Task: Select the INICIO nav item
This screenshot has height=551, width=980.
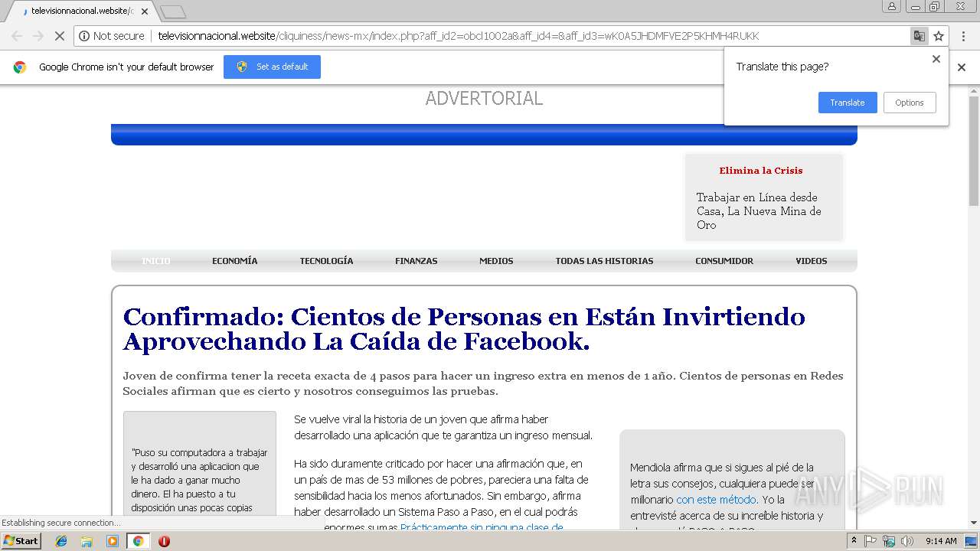Action: pos(156,261)
